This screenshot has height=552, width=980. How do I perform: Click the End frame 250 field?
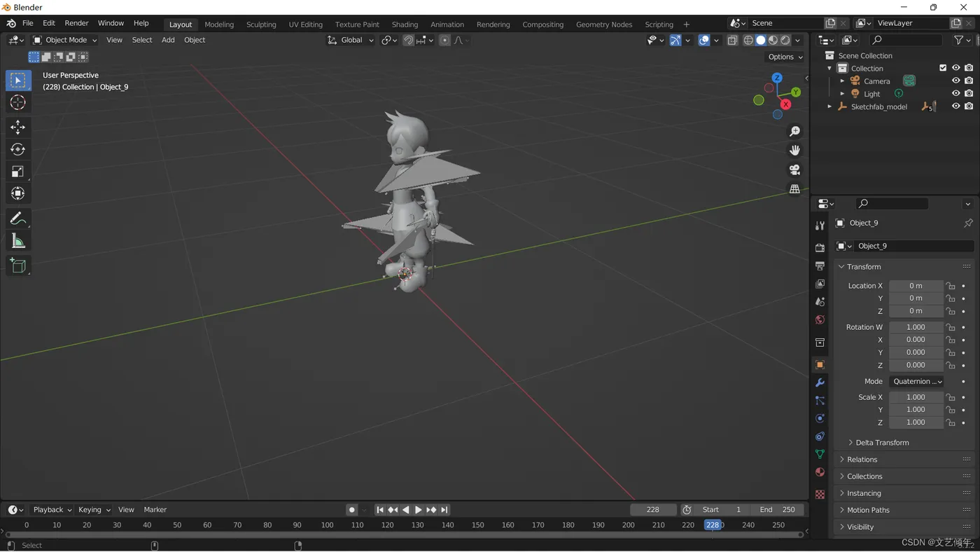click(x=778, y=510)
